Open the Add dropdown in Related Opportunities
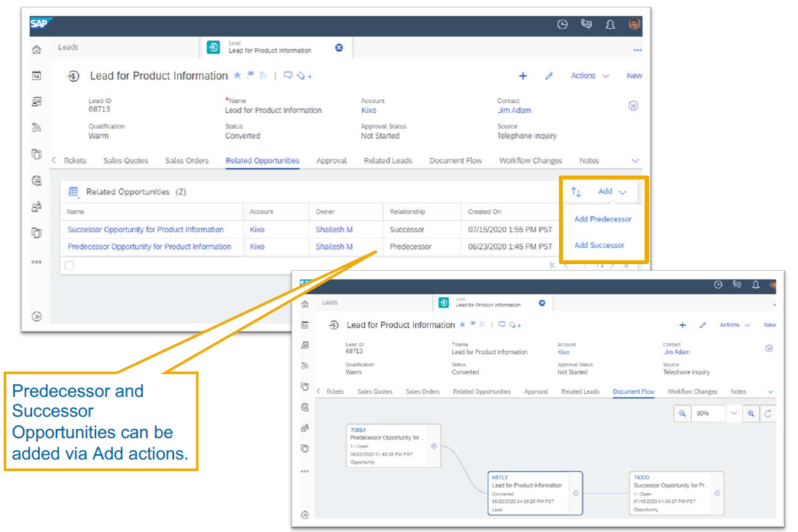The height and width of the screenshot is (532, 798). click(612, 192)
